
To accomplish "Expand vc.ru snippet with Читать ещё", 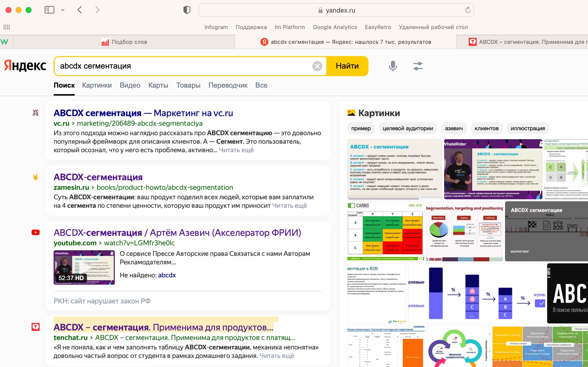I will (x=236, y=150).
